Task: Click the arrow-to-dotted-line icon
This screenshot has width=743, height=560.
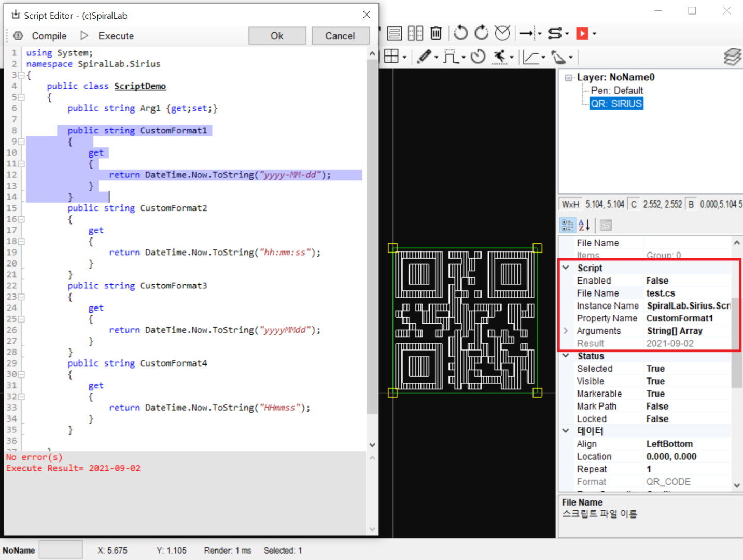Action: coord(526,34)
